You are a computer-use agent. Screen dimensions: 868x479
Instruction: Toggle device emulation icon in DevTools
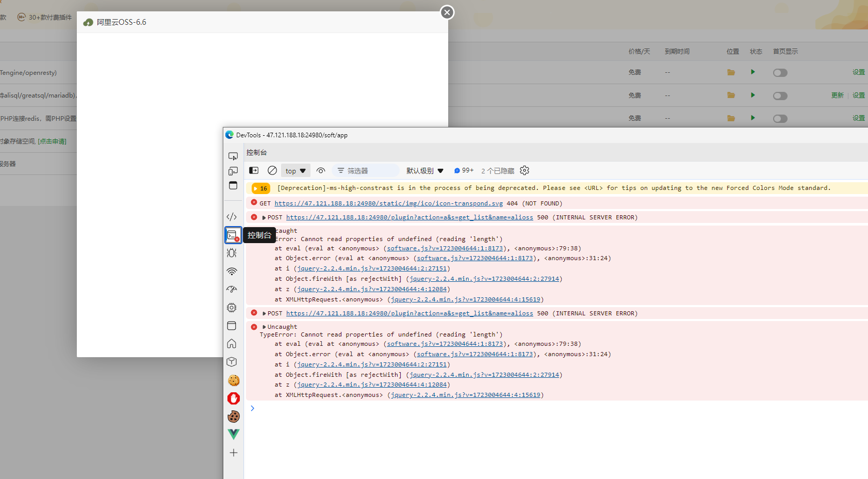(233, 171)
